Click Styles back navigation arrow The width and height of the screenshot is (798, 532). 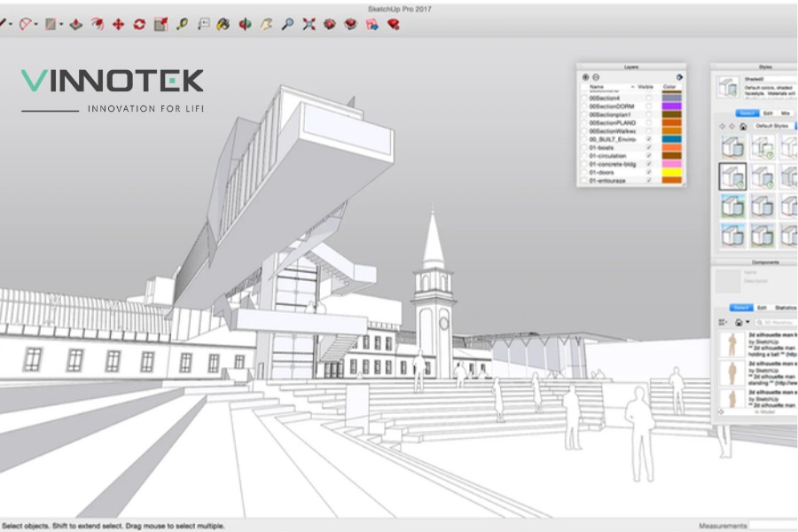(722, 126)
